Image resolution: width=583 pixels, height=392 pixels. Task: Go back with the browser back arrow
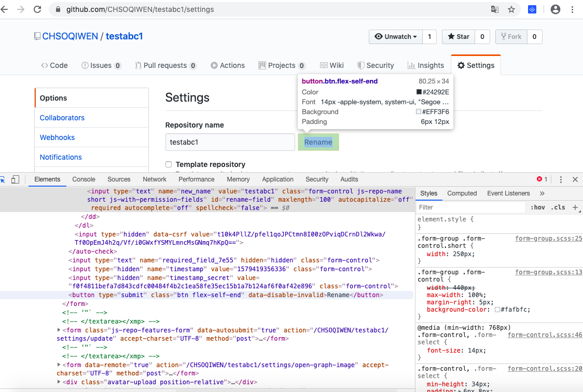coord(4,9)
